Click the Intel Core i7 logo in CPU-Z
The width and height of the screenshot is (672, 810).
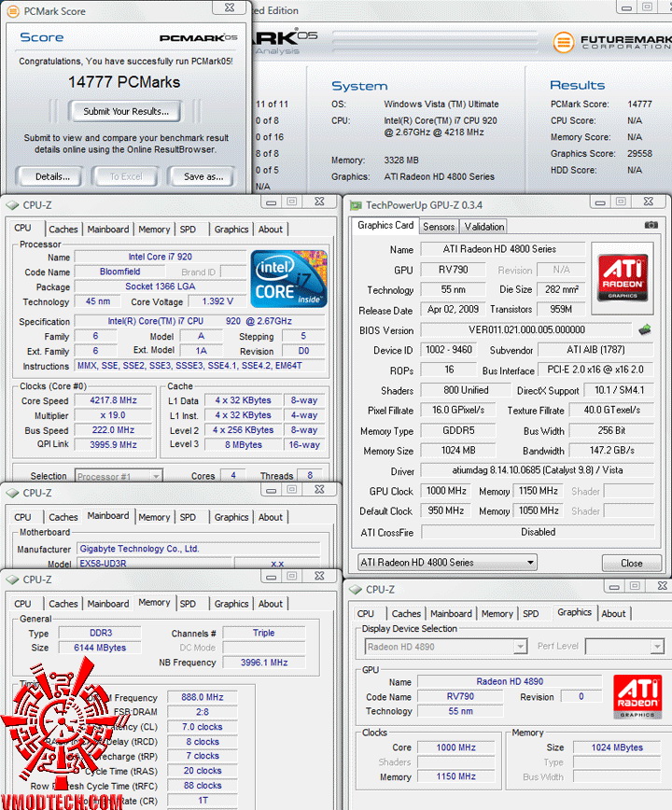pos(288,279)
